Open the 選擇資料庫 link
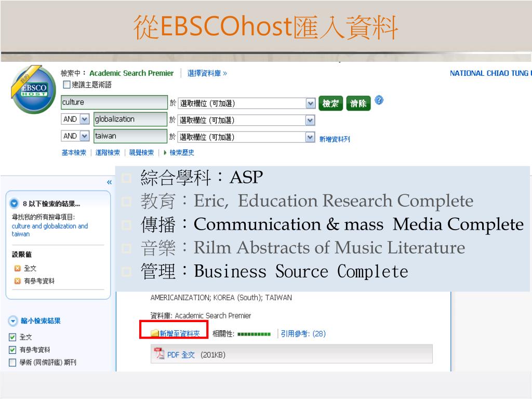This screenshot has width=532, height=399. click(x=207, y=73)
